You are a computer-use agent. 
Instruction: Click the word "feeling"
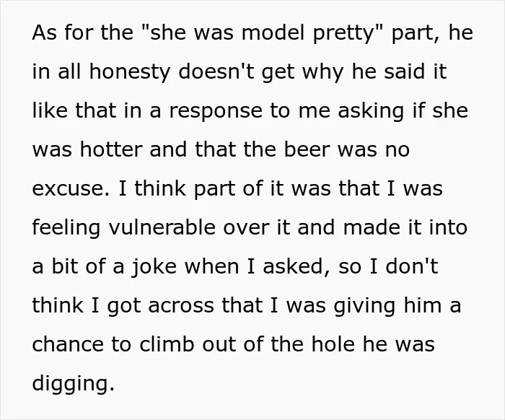pyautogui.click(x=66, y=229)
